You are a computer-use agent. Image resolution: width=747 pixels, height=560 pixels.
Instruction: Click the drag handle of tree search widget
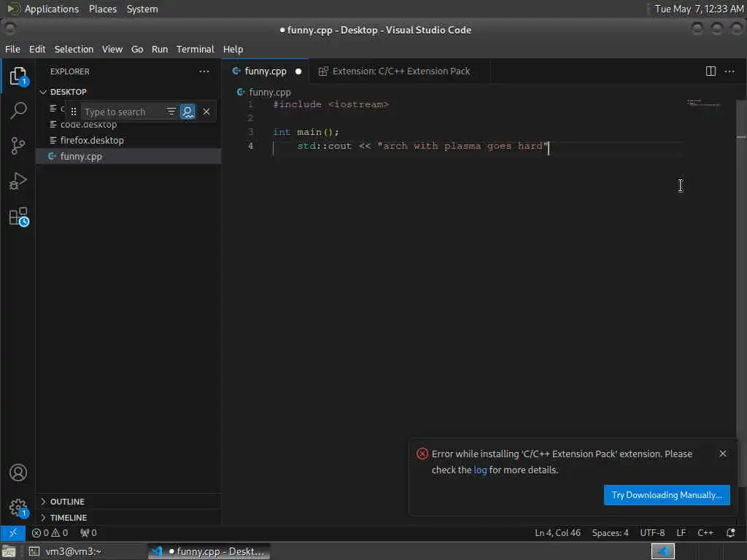[74, 112]
